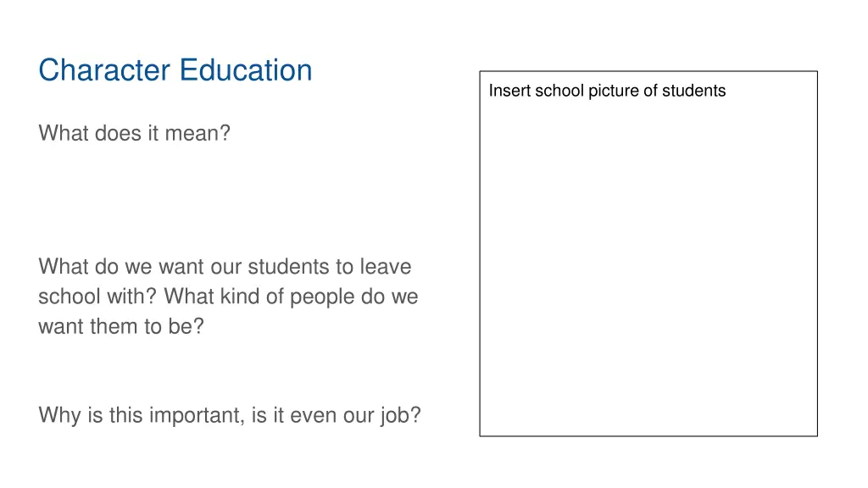This screenshot has height=488, width=868.
Task: Select the empty picture placeholder box
Action: [648, 253]
